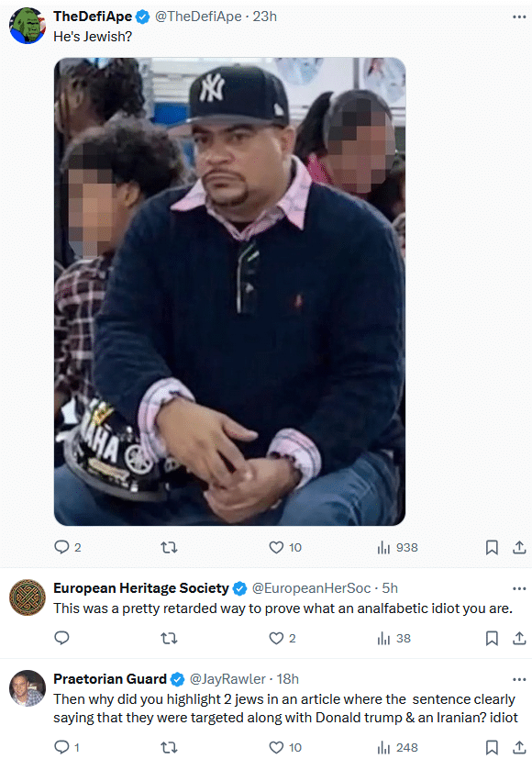
Task: Share European Heritage Society's reply
Action: click(x=519, y=639)
